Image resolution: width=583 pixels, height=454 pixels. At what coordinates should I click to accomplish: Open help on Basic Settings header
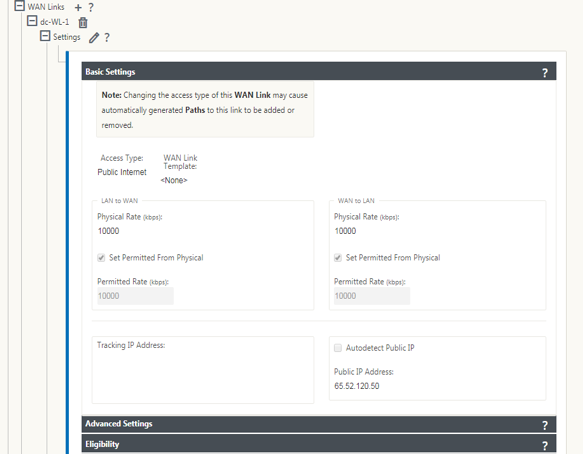coord(545,73)
